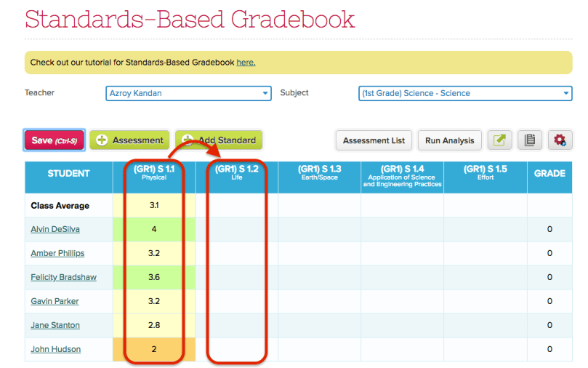The image size is (588, 368).
Task: Click the STUDENT column header
Action: tap(68, 177)
